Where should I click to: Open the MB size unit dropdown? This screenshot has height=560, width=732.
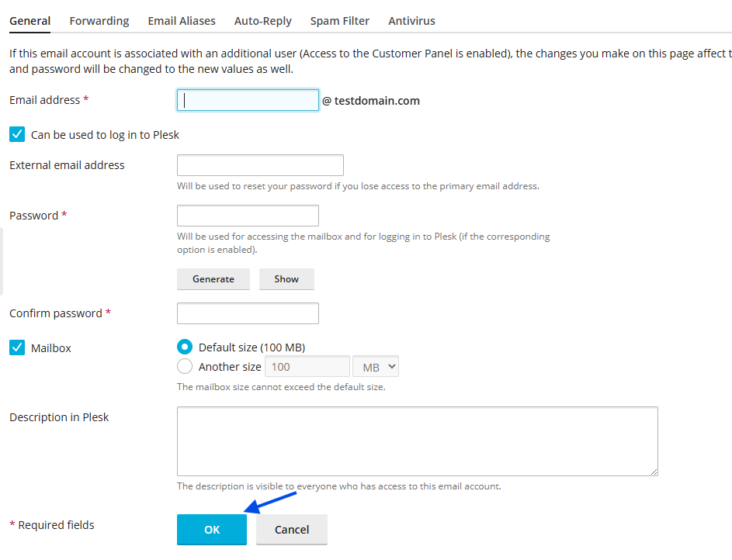point(376,367)
